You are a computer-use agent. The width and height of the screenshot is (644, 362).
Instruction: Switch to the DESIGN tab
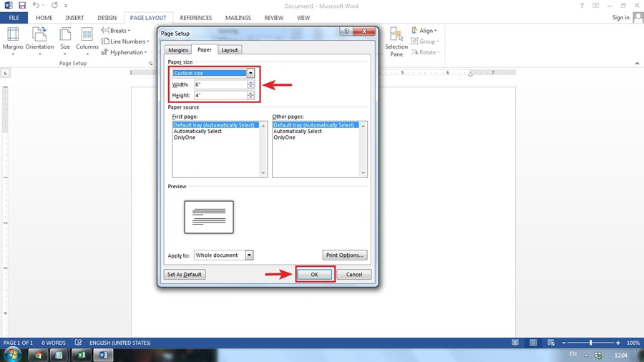coord(107,18)
